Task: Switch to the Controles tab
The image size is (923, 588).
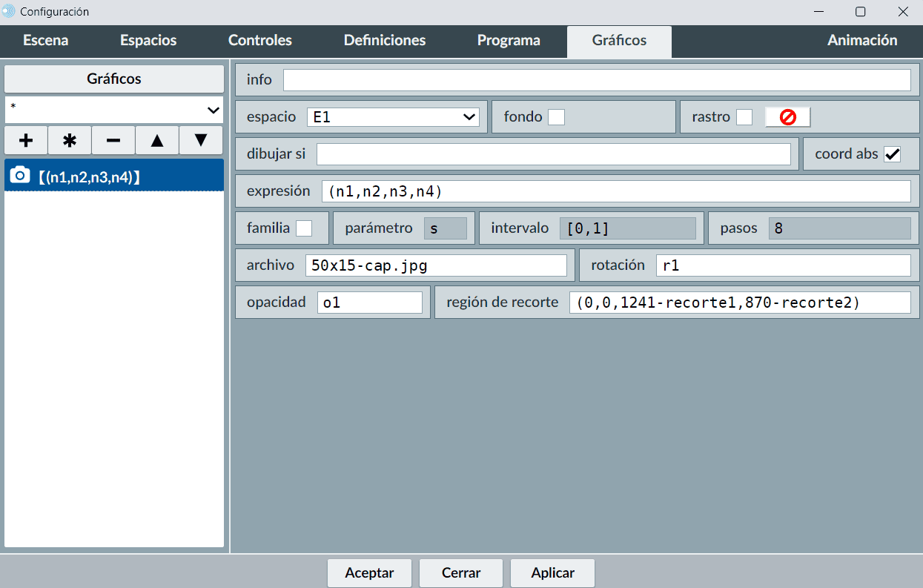Action: [259, 41]
